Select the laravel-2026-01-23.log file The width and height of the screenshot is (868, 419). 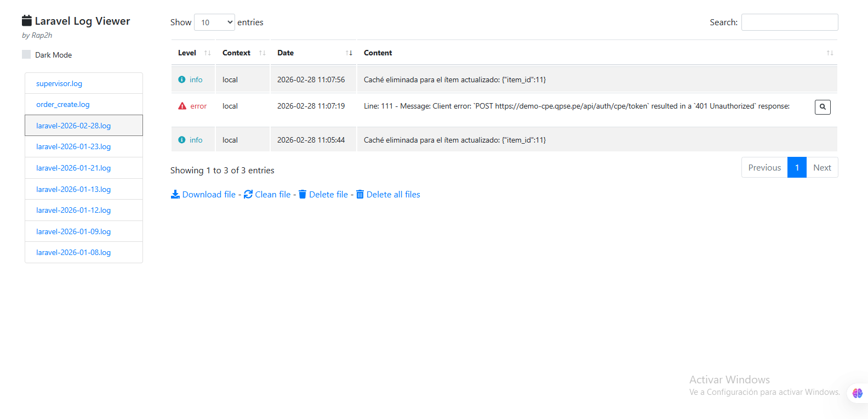point(73,146)
